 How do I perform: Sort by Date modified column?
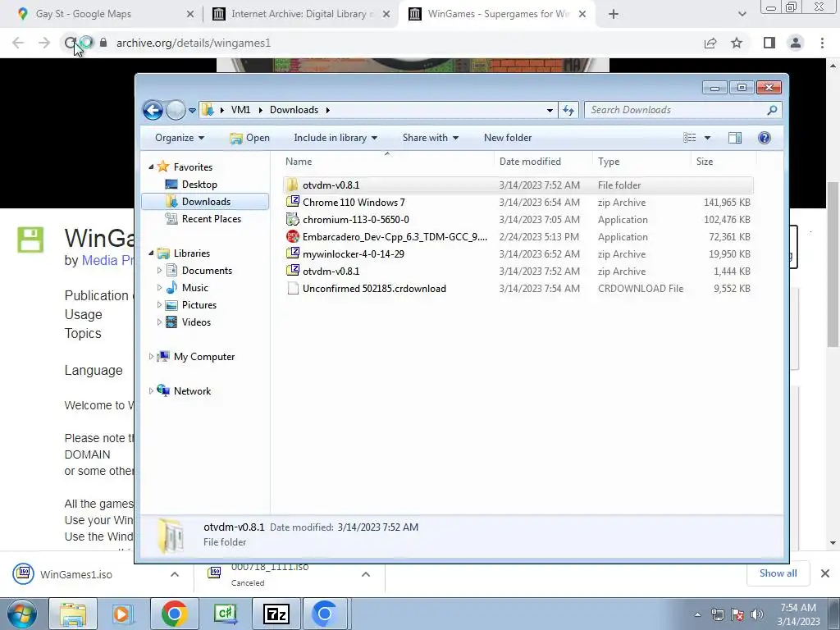pyautogui.click(x=543, y=162)
